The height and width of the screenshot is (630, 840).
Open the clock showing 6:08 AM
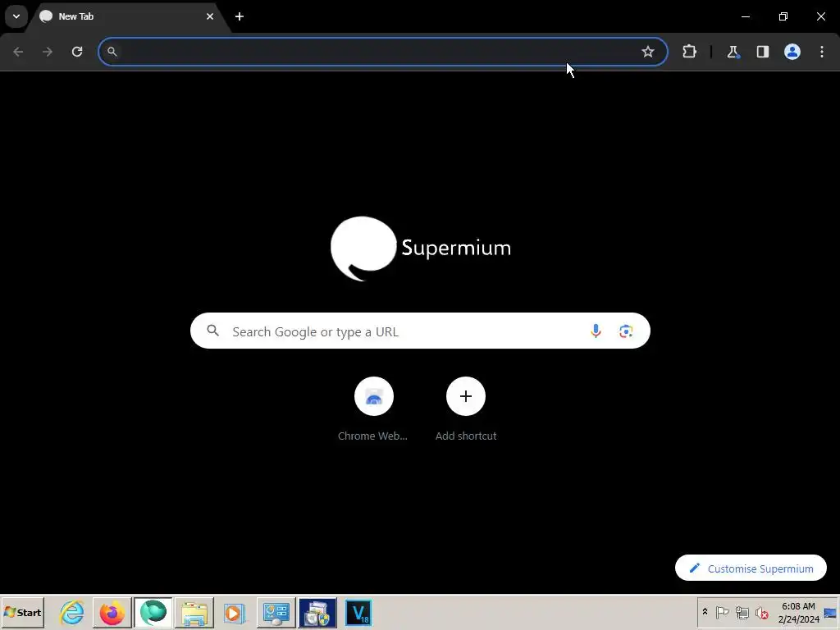click(798, 612)
